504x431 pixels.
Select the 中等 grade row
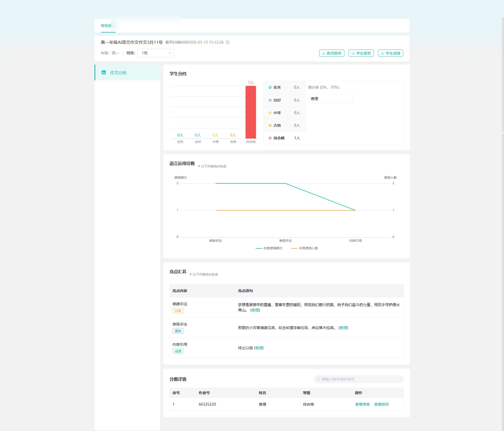[284, 113]
